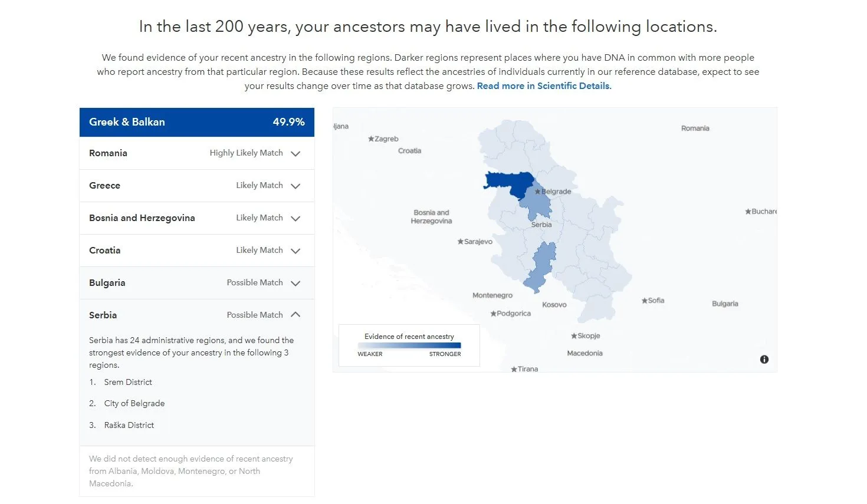The width and height of the screenshot is (867, 504).
Task: Expand Bosnia and Herzegovina details
Action: 295,218
